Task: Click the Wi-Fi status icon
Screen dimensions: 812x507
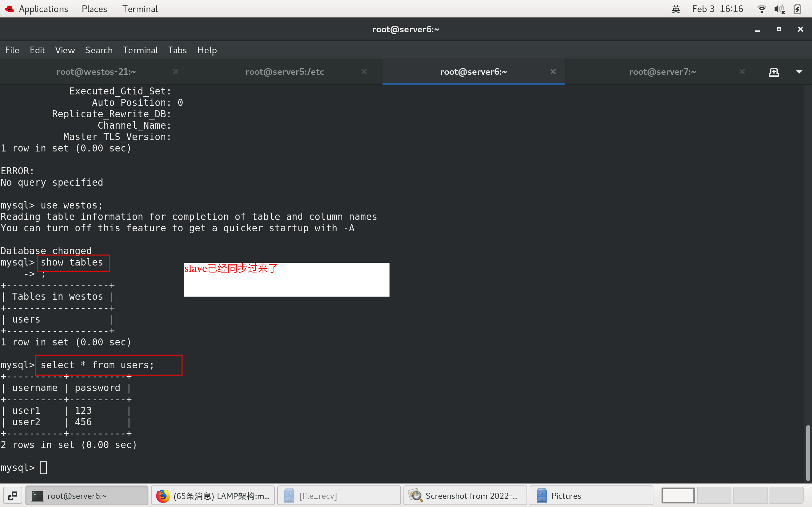Action: point(762,9)
